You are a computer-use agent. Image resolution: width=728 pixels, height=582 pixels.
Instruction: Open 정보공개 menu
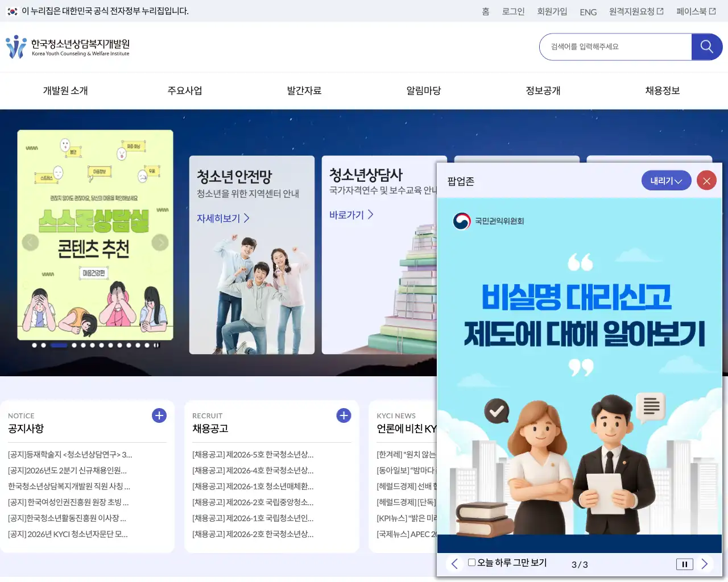543,91
